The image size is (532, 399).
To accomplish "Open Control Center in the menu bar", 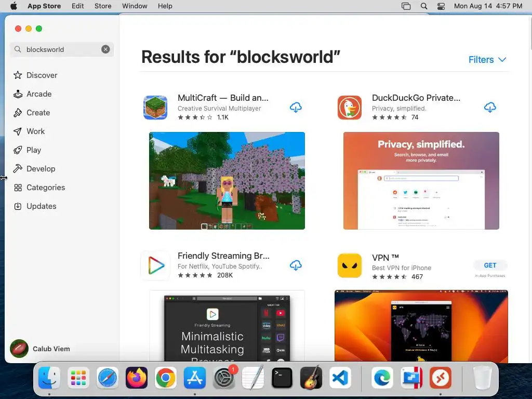I will 441,6.
